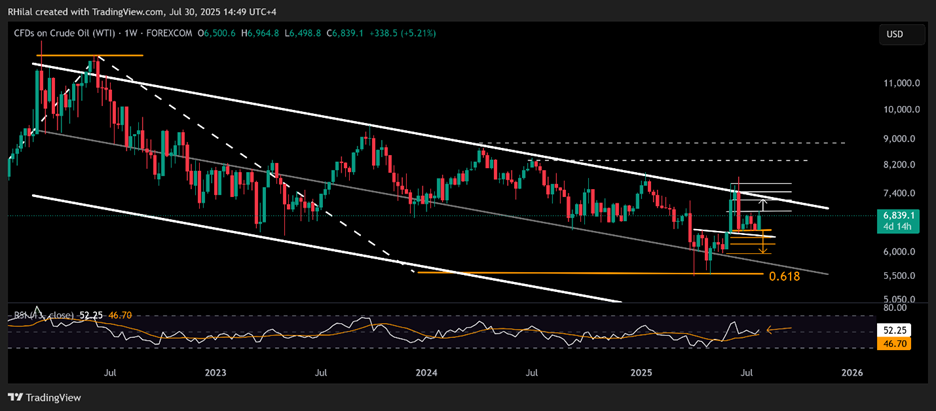Click the +338.5 (+5.21%) change value
The height and width of the screenshot is (411, 936).
click(401, 33)
